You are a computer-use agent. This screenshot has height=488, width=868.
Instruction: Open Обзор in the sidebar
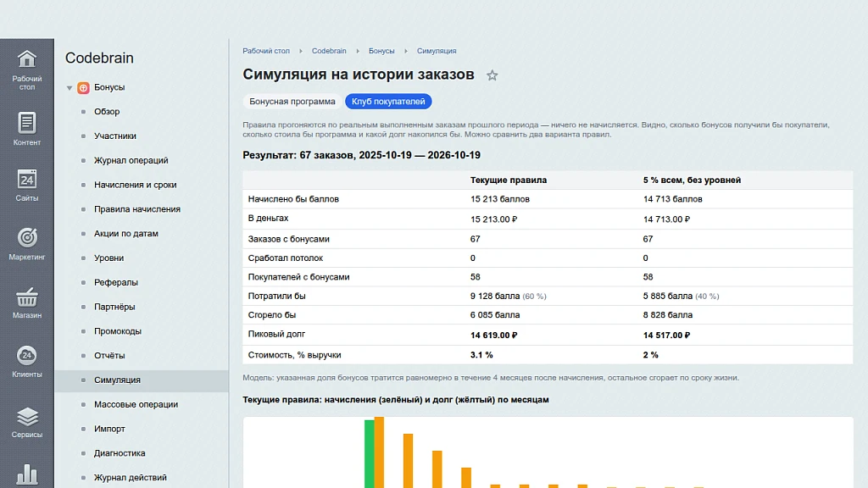point(107,112)
